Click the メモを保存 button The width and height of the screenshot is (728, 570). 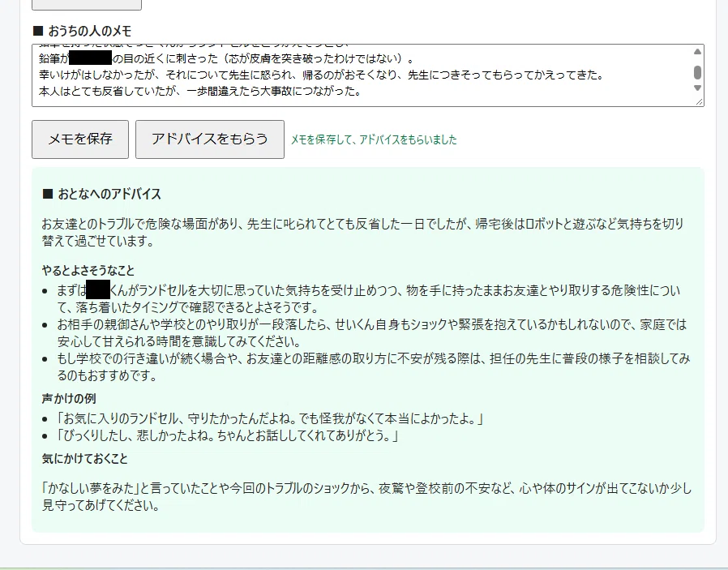(80, 139)
